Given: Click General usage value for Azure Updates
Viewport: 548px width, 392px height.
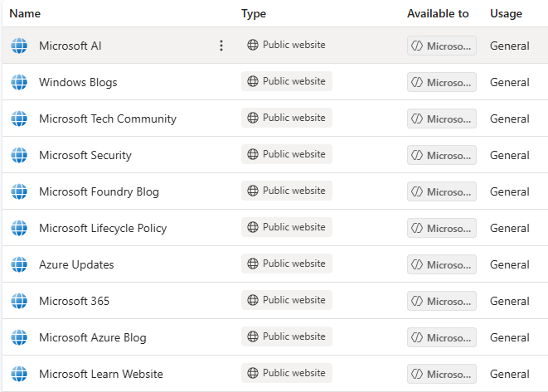Looking at the screenshot, I should [x=510, y=264].
